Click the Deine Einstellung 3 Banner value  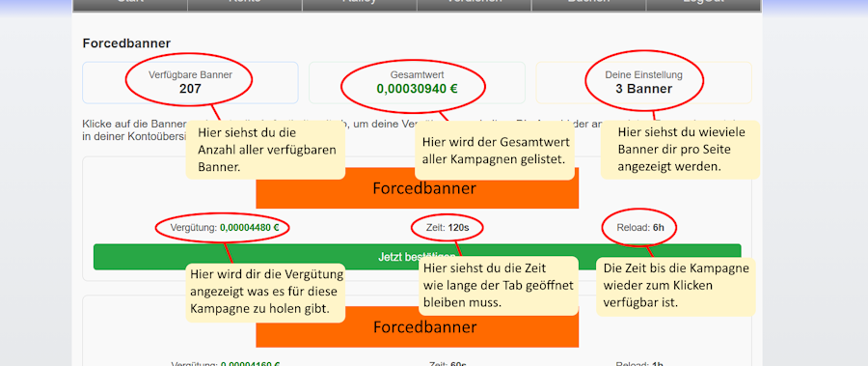[644, 89]
